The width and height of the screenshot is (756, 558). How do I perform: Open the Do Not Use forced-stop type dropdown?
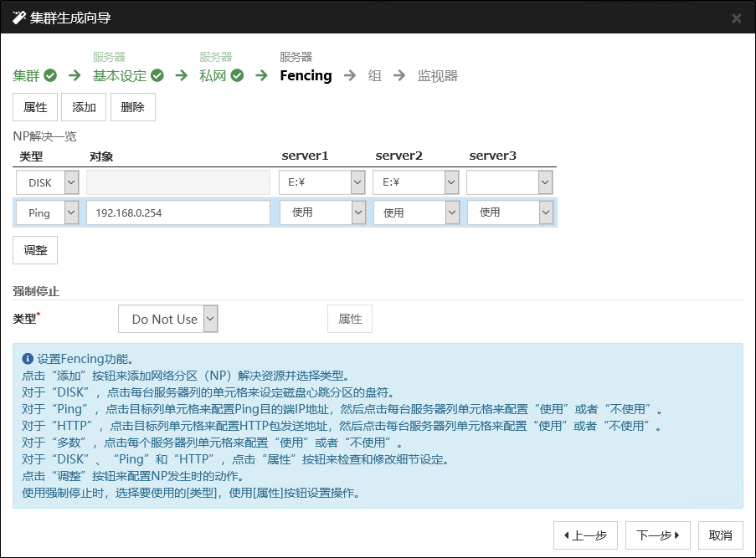click(168, 319)
